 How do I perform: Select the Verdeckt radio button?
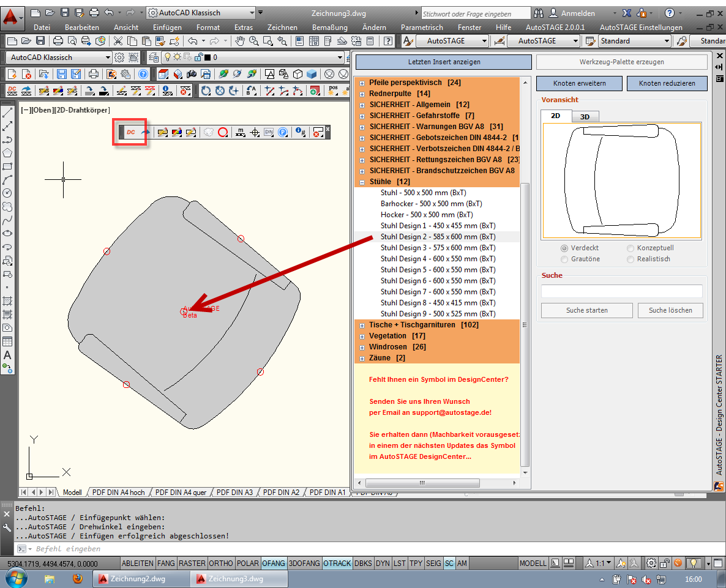(564, 248)
